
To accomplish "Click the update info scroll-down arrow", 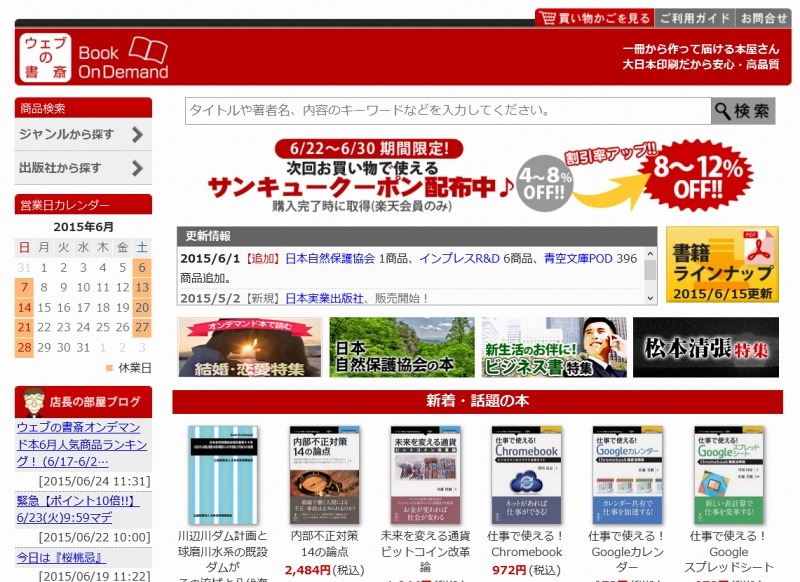I will (650, 298).
